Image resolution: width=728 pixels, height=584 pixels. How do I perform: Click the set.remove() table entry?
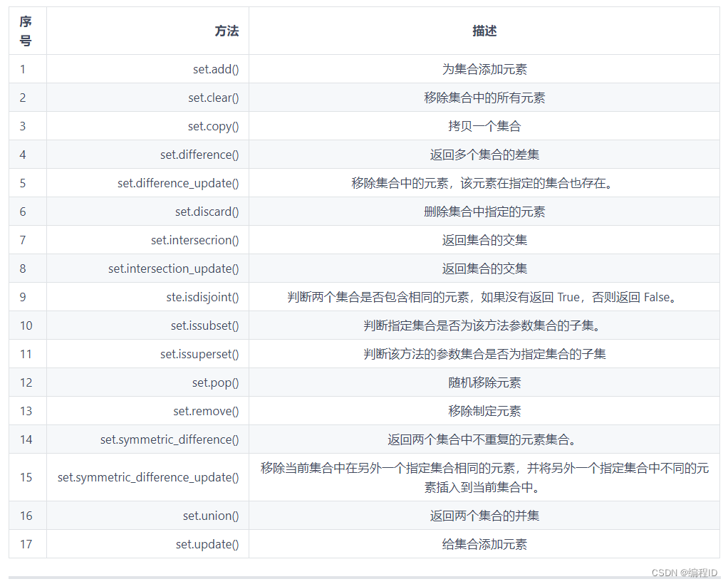(205, 411)
